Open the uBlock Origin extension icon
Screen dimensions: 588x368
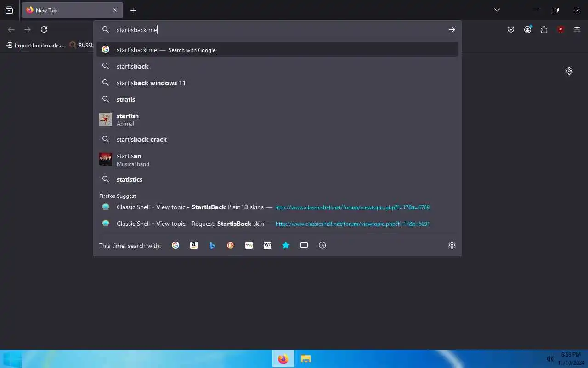(560, 29)
